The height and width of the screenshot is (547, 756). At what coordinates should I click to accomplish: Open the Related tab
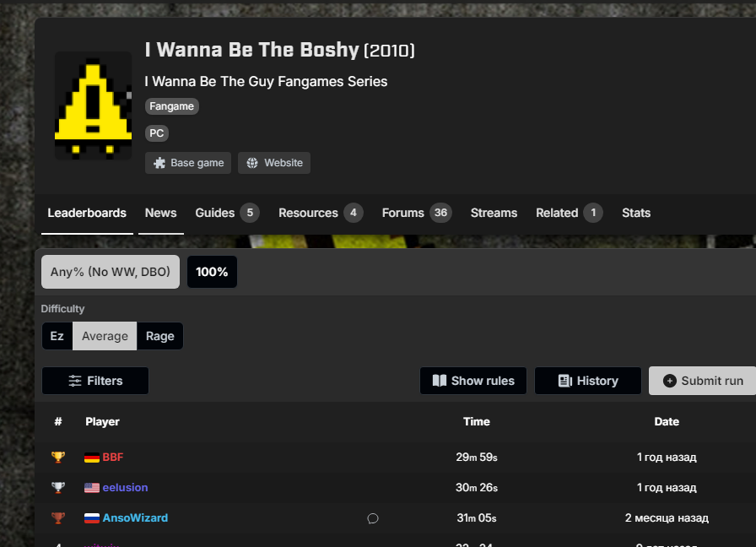pos(569,213)
